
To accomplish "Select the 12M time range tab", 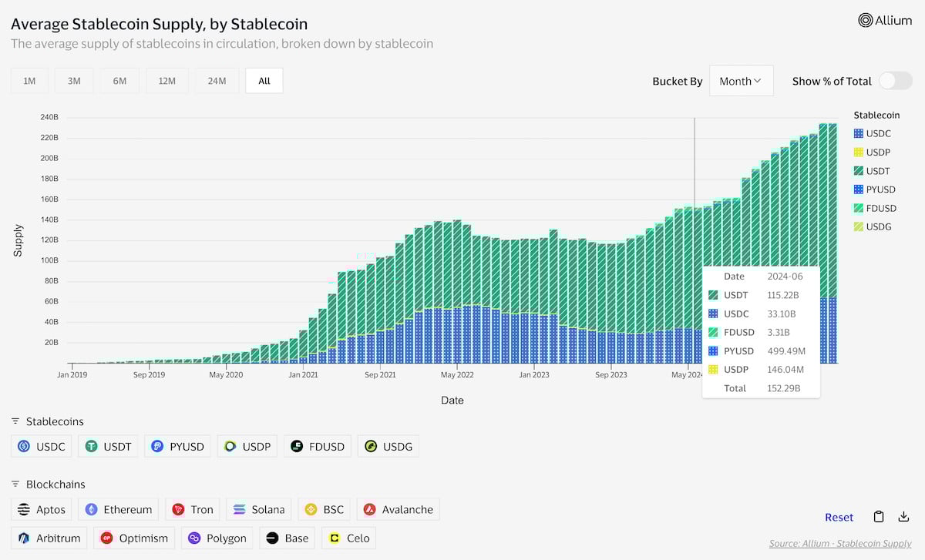I will (x=166, y=81).
